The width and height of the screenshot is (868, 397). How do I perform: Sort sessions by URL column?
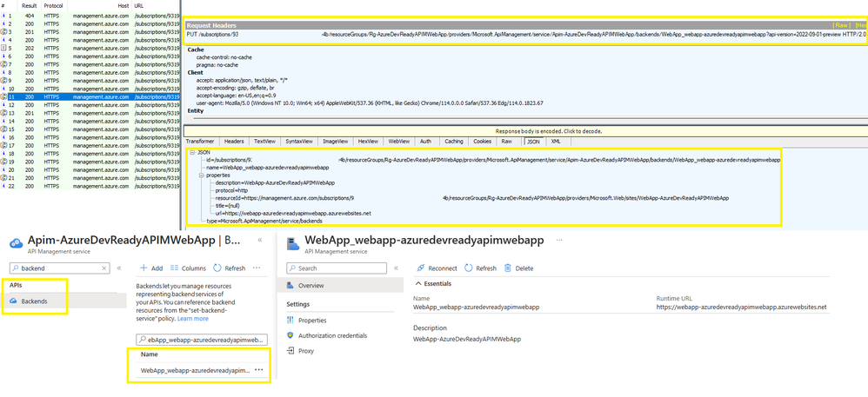point(138,5)
